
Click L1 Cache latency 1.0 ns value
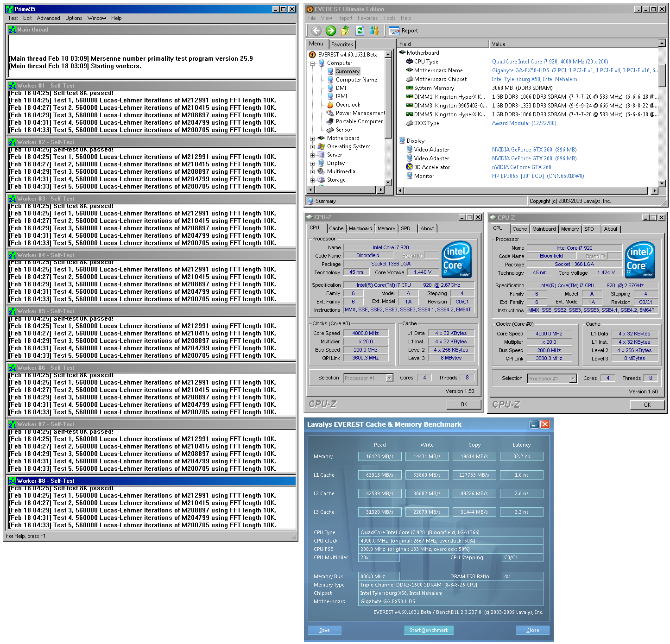pyautogui.click(x=521, y=475)
